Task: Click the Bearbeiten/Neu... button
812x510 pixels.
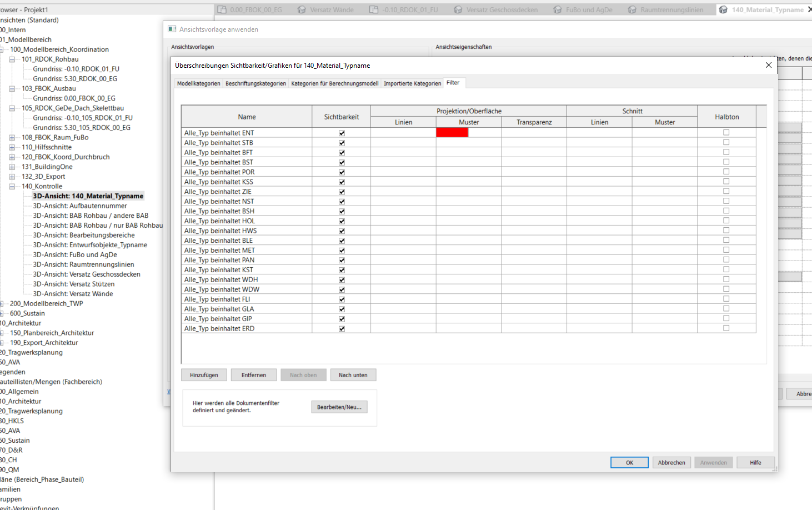Action: (x=339, y=407)
